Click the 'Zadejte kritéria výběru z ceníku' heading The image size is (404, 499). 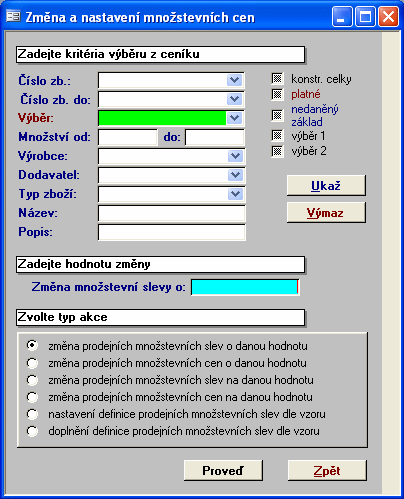(160, 54)
